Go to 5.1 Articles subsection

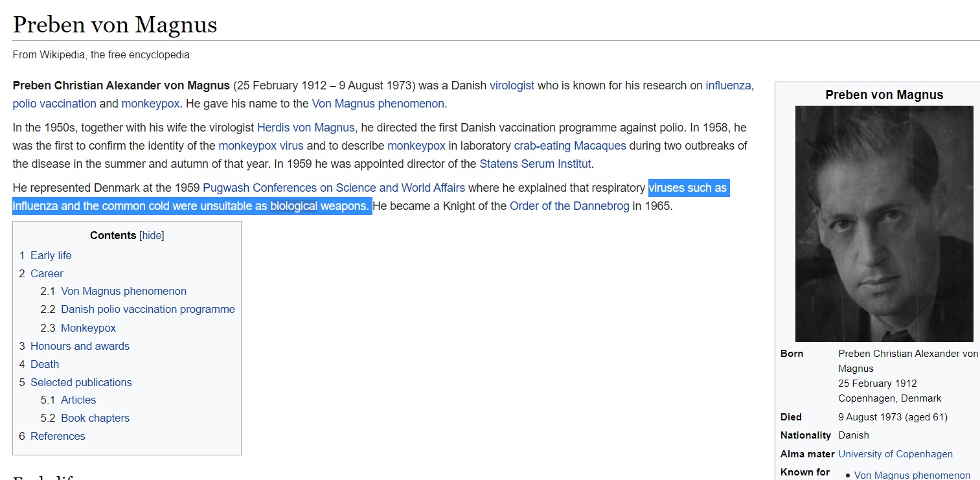[x=78, y=400]
